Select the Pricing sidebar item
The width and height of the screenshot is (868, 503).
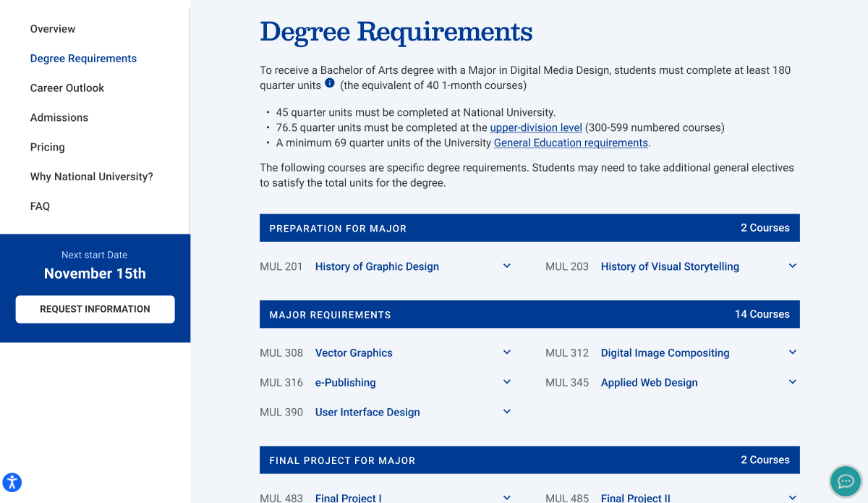tap(47, 147)
